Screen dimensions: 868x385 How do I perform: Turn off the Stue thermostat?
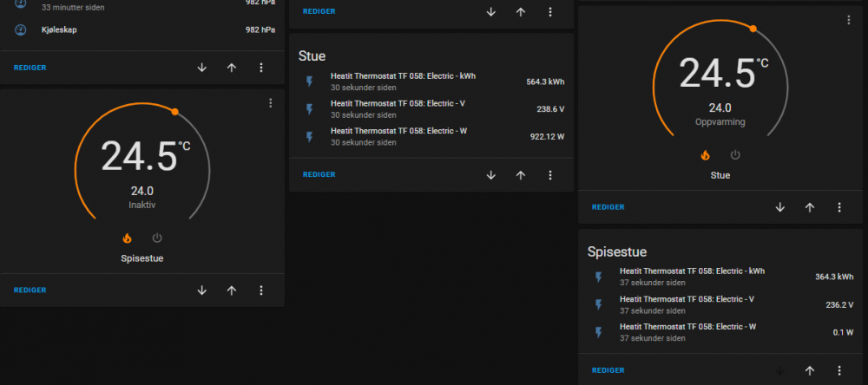coord(735,155)
